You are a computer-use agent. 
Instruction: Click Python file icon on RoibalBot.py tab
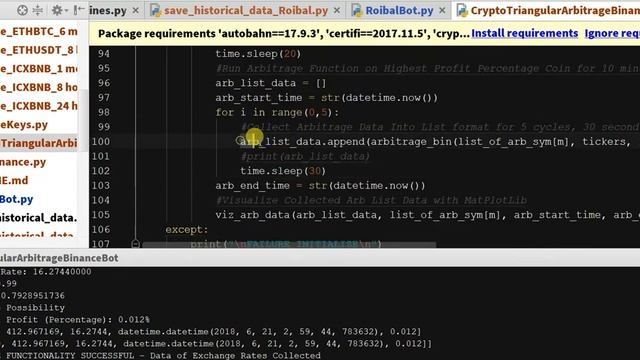[x=357, y=11]
